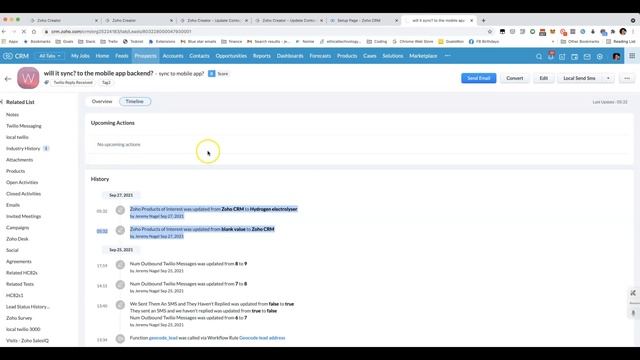The width and height of the screenshot is (640, 360).
Task: Click the W record avatar image
Action: [28, 78]
